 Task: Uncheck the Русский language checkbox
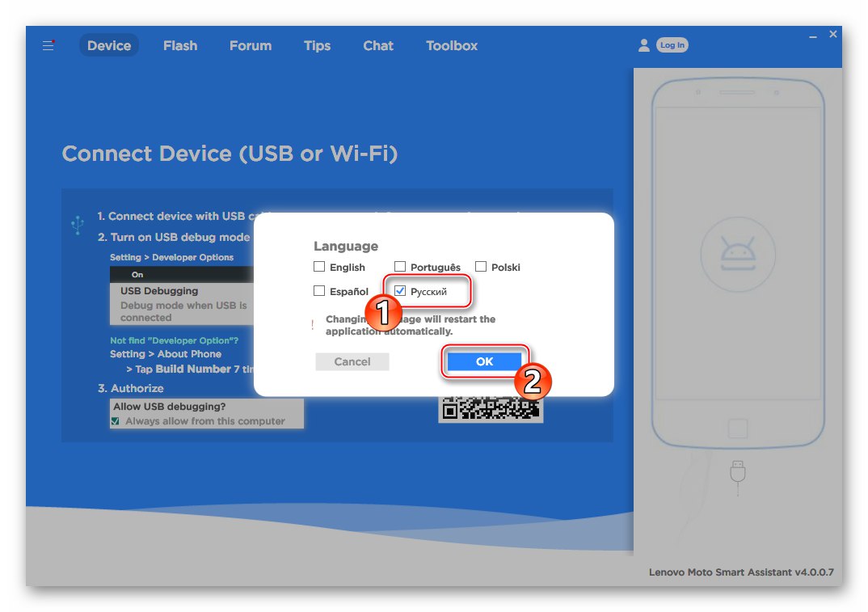point(400,290)
